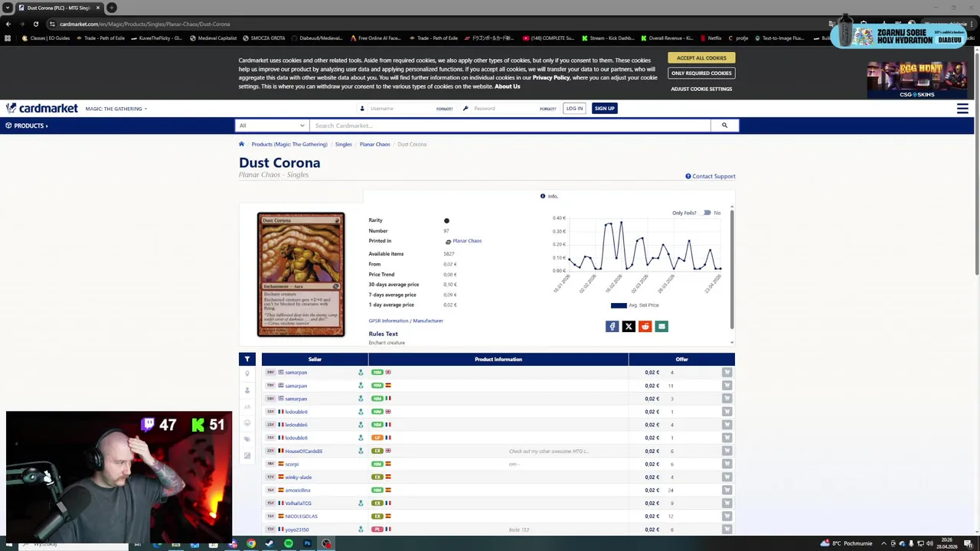Open Products (Magic: The Gathering) breadcrumb

[x=289, y=144]
